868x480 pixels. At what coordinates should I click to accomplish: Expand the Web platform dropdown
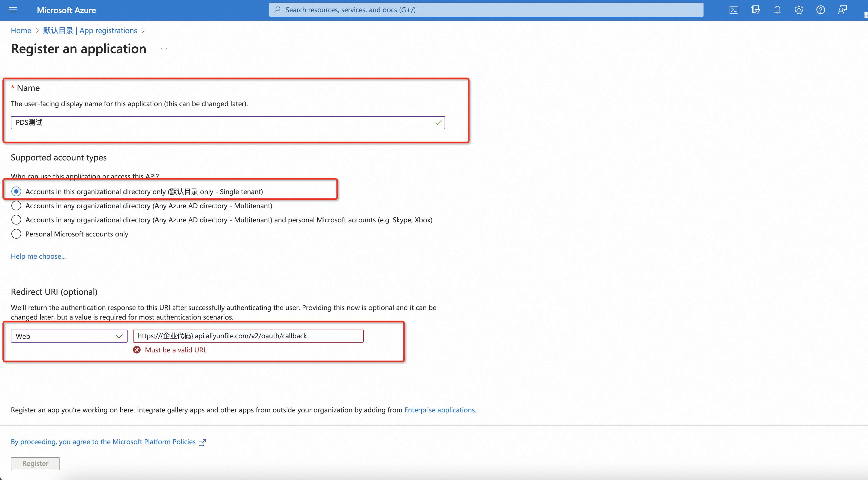[69, 336]
